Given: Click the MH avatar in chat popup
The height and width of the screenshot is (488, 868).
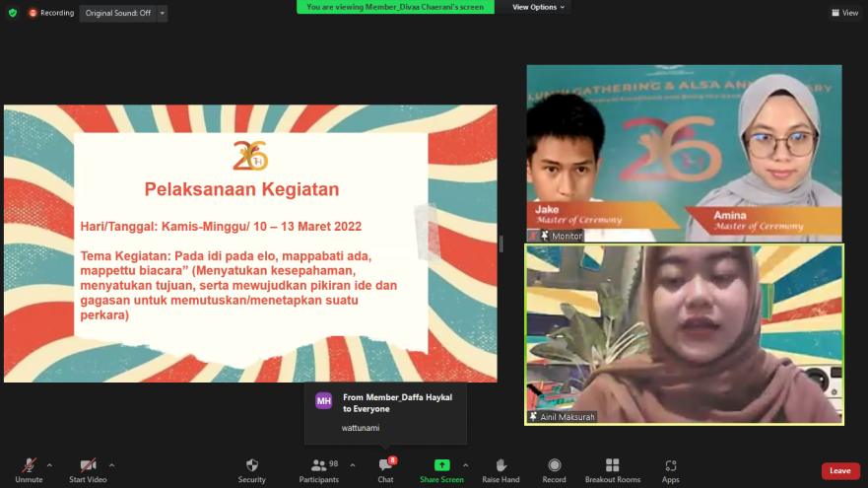Looking at the screenshot, I should (324, 400).
